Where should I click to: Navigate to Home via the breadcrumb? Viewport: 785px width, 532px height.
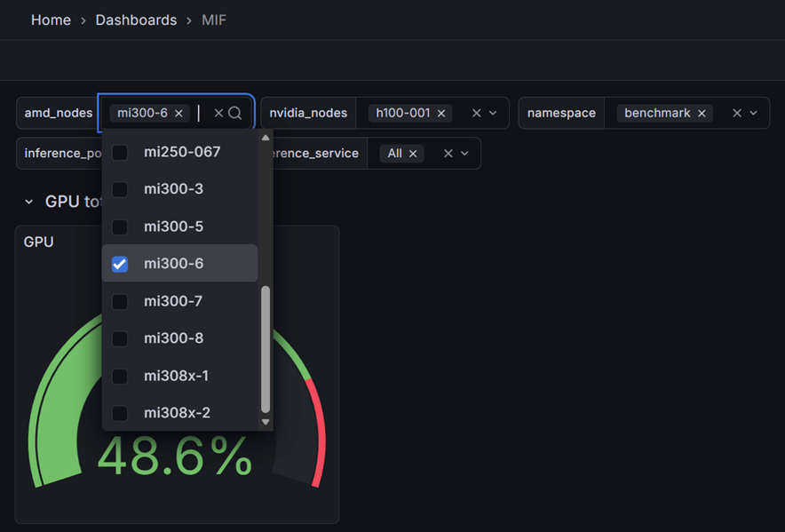pyautogui.click(x=51, y=20)
